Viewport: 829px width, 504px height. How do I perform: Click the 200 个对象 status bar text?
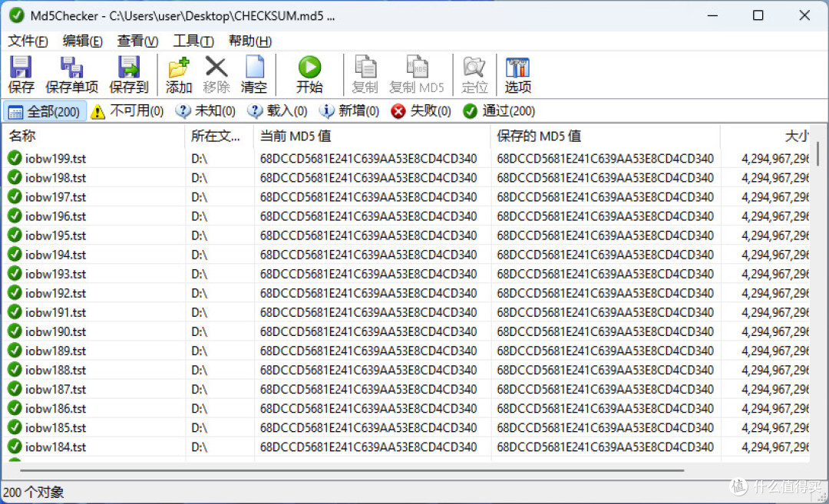tap(33, 492)
